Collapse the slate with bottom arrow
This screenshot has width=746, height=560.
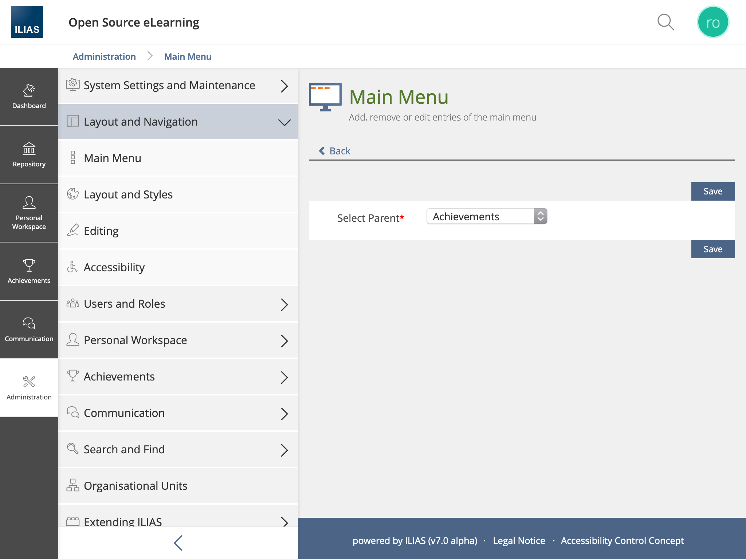178,543
